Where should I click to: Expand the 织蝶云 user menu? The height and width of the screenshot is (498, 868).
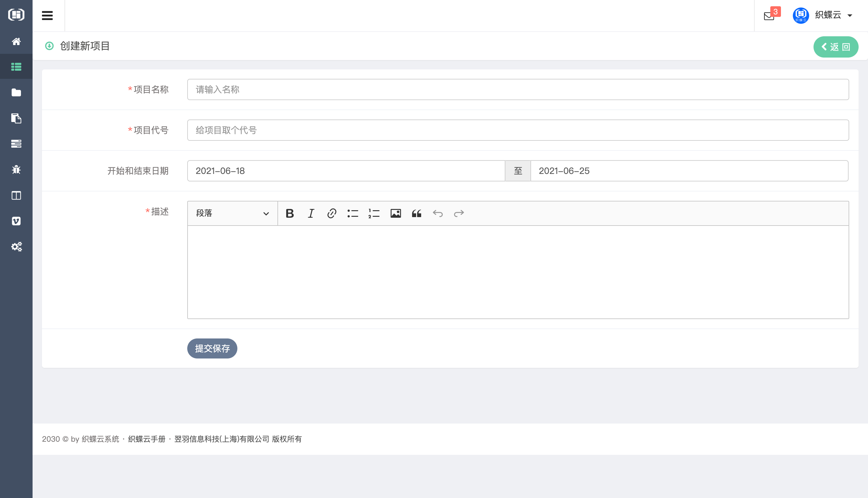click(x=828, y=15)
